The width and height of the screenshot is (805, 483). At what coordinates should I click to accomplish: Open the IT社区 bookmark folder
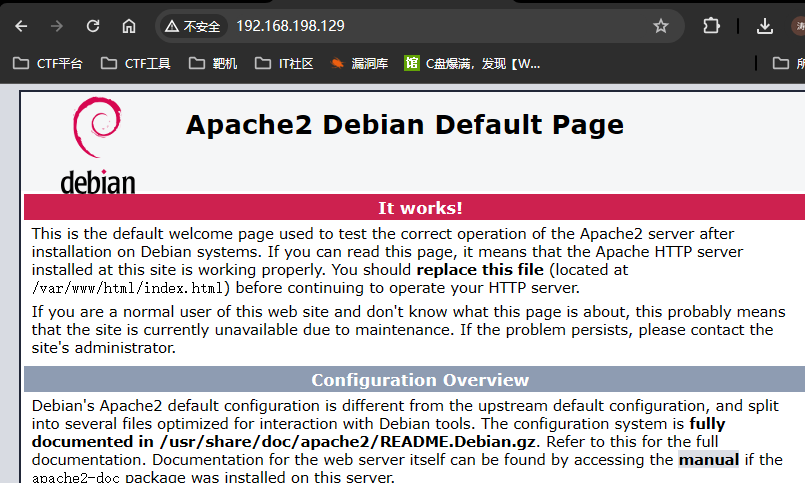284,64
